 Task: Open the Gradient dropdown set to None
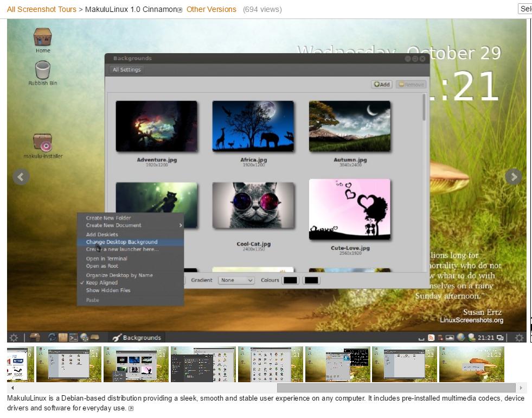[236, 280]
